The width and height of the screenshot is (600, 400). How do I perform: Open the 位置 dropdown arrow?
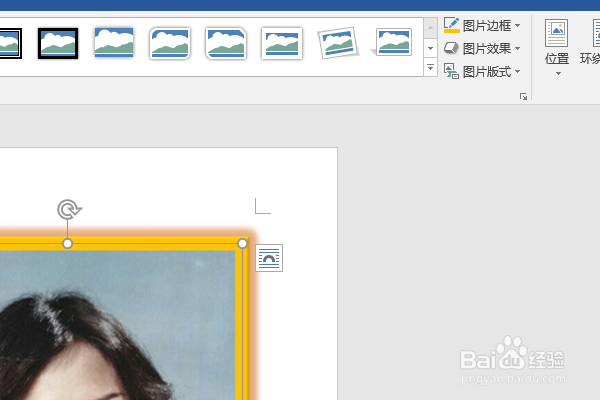pos(558,73)
